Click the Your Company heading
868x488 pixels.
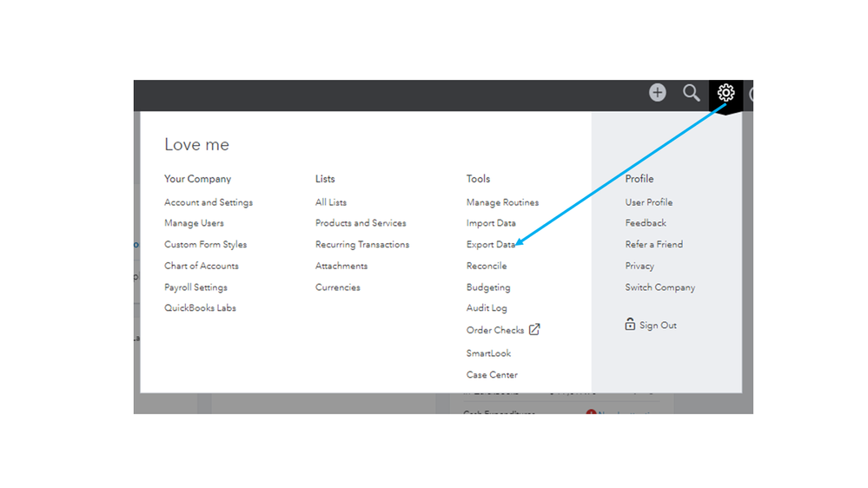[x=197, y=179]
